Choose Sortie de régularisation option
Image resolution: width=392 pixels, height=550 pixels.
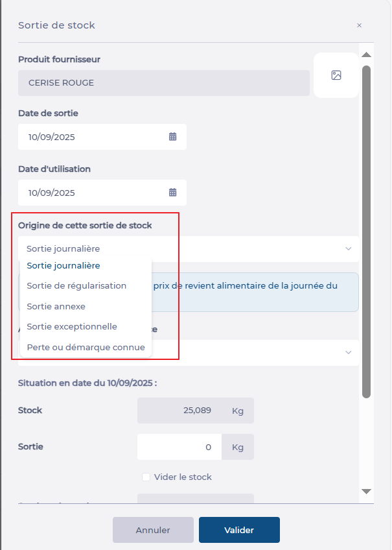tap(76, 285)
